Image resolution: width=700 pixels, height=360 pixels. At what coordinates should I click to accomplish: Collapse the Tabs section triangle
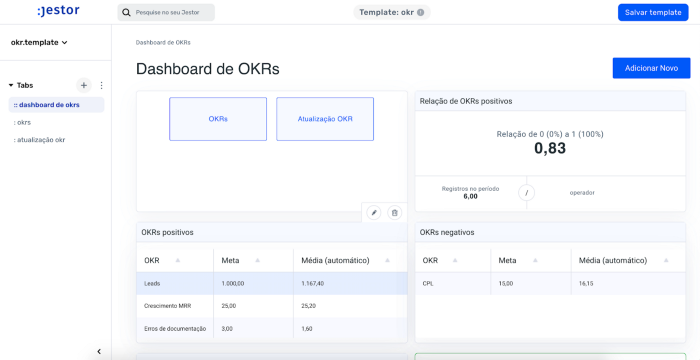tap(11, 85)
